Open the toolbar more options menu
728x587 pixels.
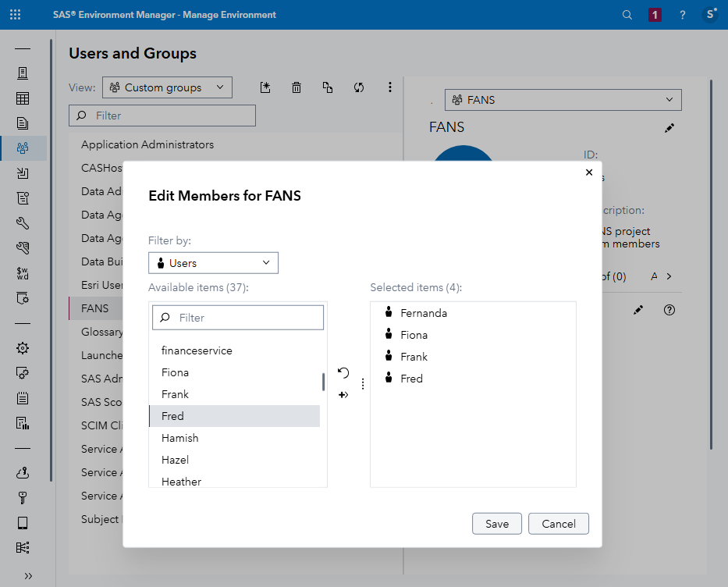(x=390, y=87)
